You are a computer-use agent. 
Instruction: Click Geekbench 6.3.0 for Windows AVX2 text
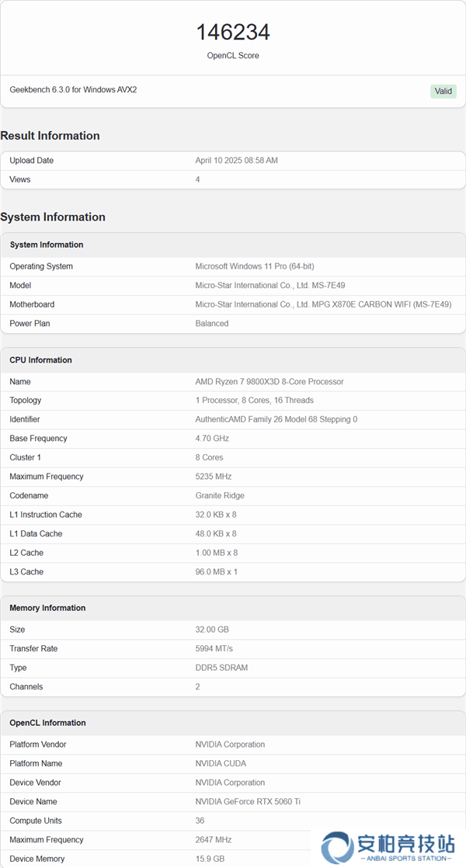[x=73, y=90]
